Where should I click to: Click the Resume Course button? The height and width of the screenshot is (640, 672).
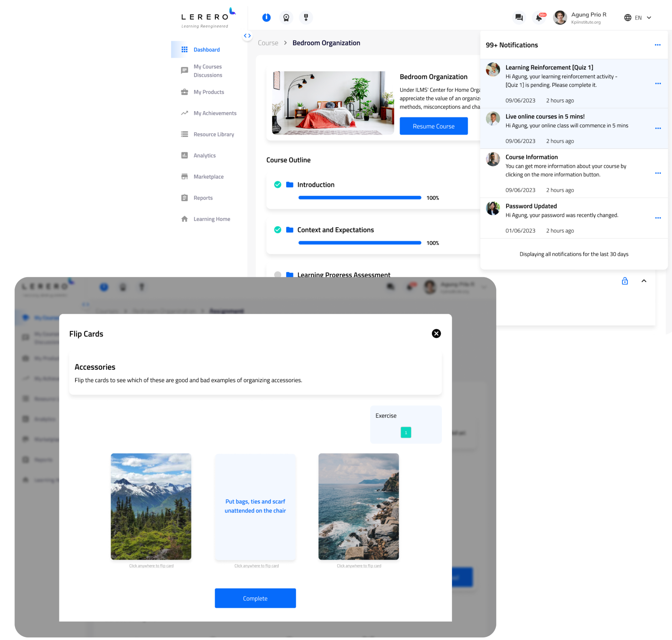tap(433, 126)
